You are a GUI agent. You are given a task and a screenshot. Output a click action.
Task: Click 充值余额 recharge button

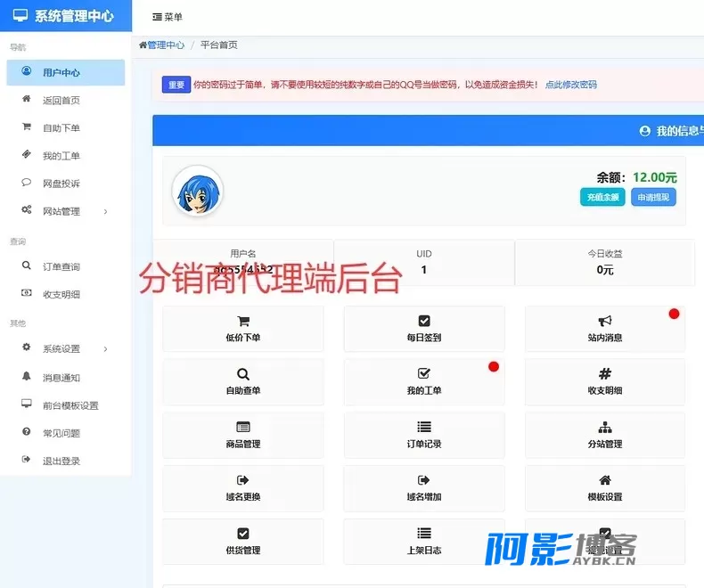coord(602,197)
